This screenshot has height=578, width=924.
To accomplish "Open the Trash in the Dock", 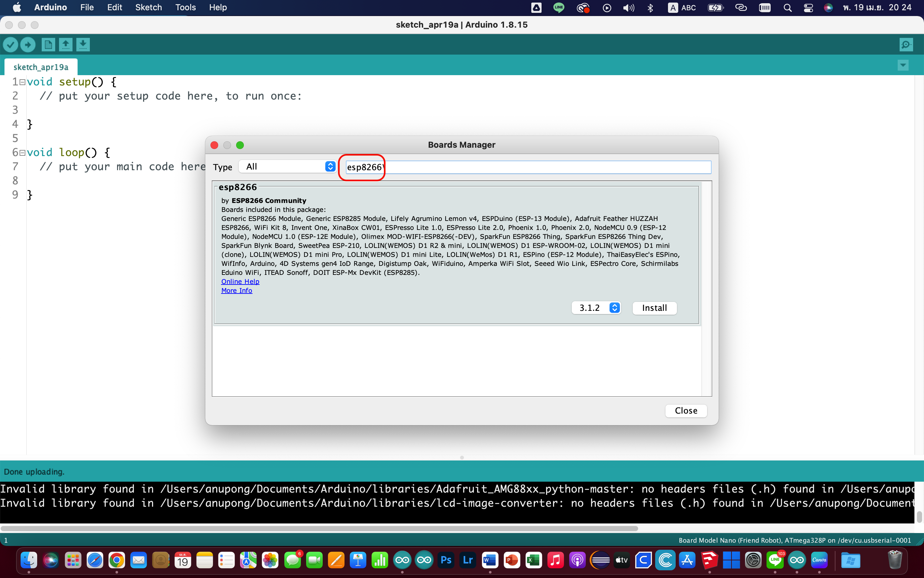I will tap(895, 560).
